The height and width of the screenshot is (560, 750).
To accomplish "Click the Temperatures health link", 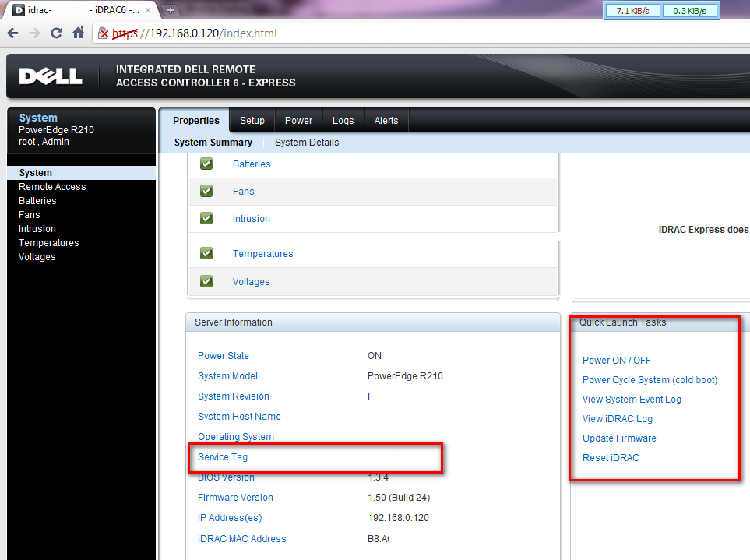I will (x=262, y=253).
